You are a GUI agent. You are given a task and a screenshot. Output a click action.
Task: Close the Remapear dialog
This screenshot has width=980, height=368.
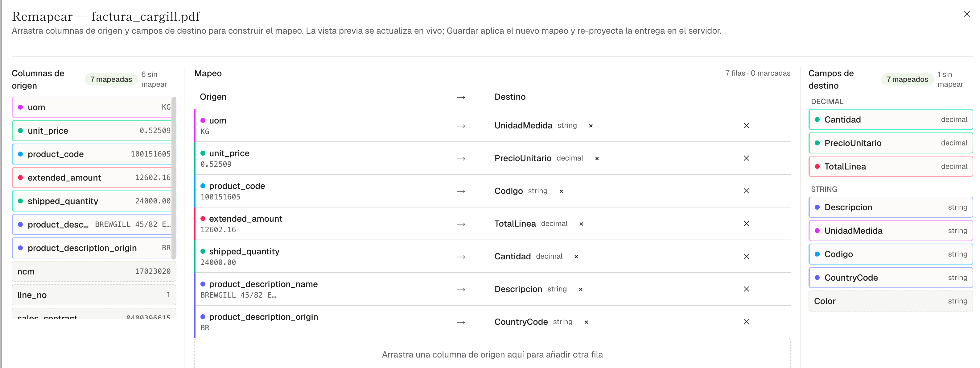coord(967,14)
